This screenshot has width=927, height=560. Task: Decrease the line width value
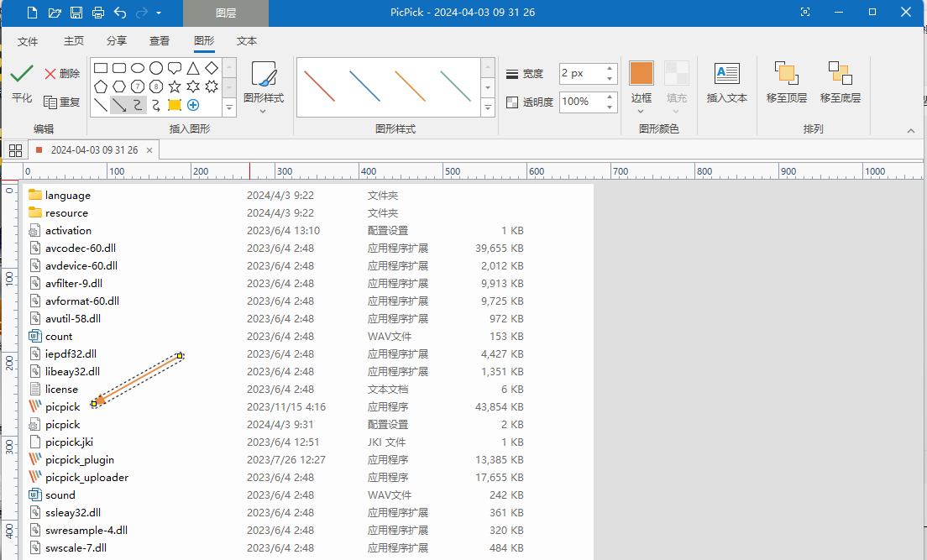point(610,79)
